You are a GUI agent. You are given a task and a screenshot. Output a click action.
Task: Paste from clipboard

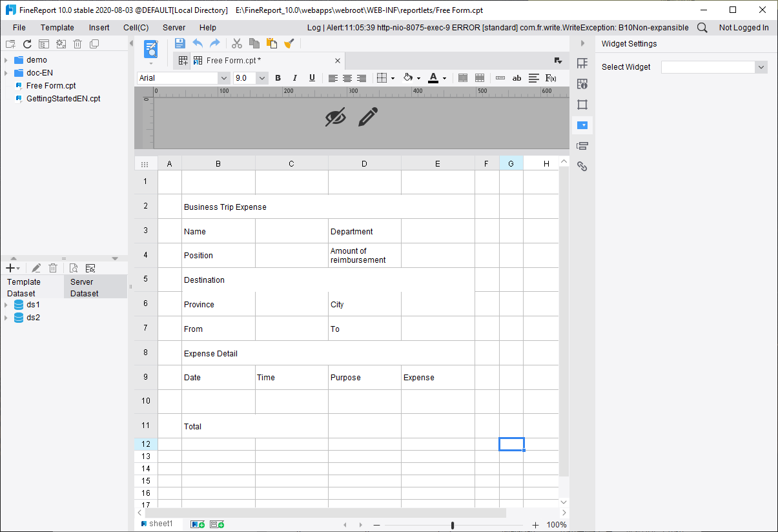[272, 43]
